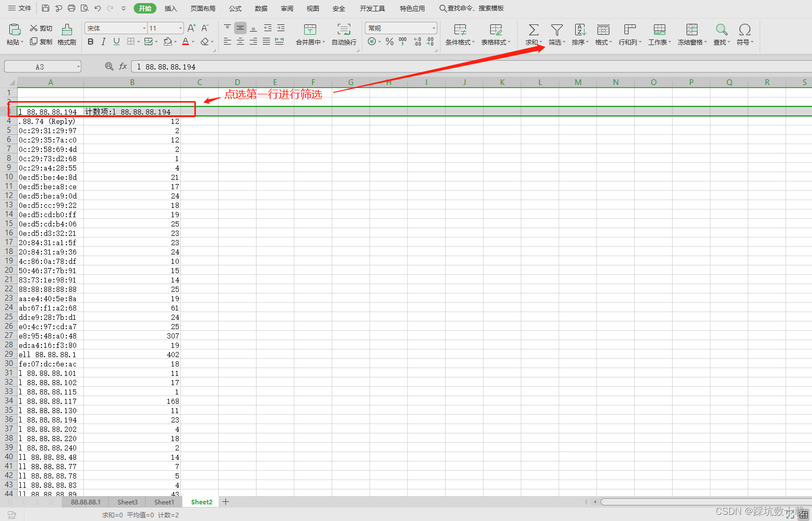Switch to the 审阅 (Review) tab

point(287,8)
